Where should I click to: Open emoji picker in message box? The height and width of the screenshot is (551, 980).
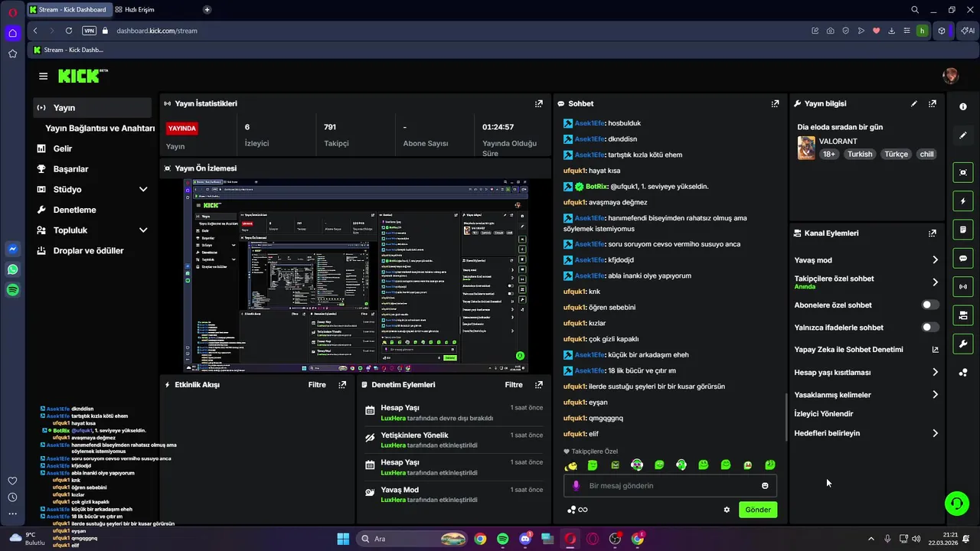[765, 486]
